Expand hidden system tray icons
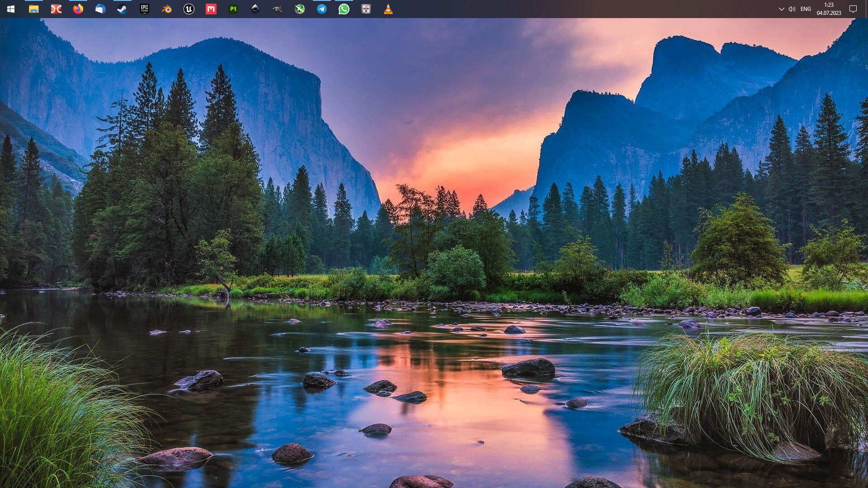This screenshot has height=488, width=868. click(x=781, y=9)
